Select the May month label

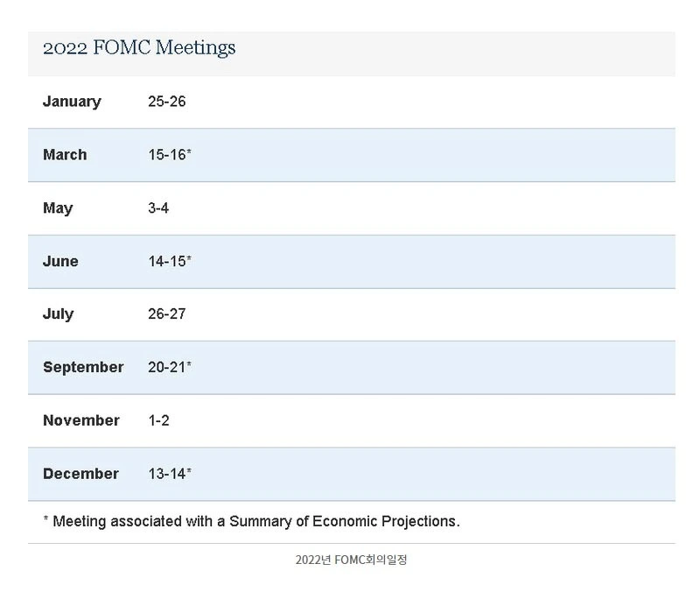point(58,208)
